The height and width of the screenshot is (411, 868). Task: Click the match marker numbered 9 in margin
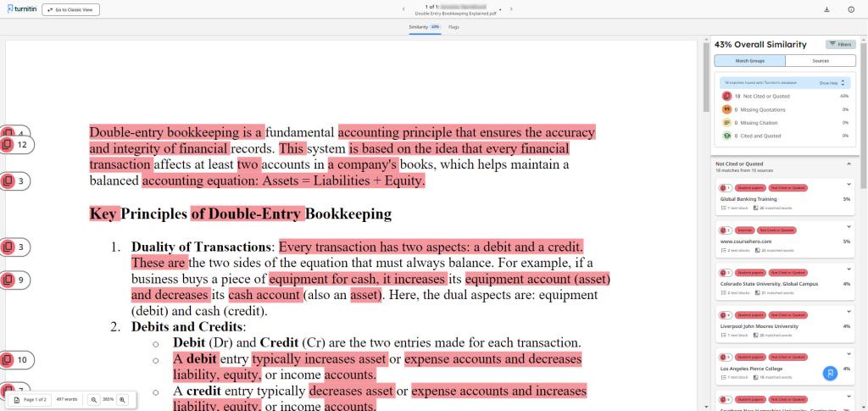[14, 280]
